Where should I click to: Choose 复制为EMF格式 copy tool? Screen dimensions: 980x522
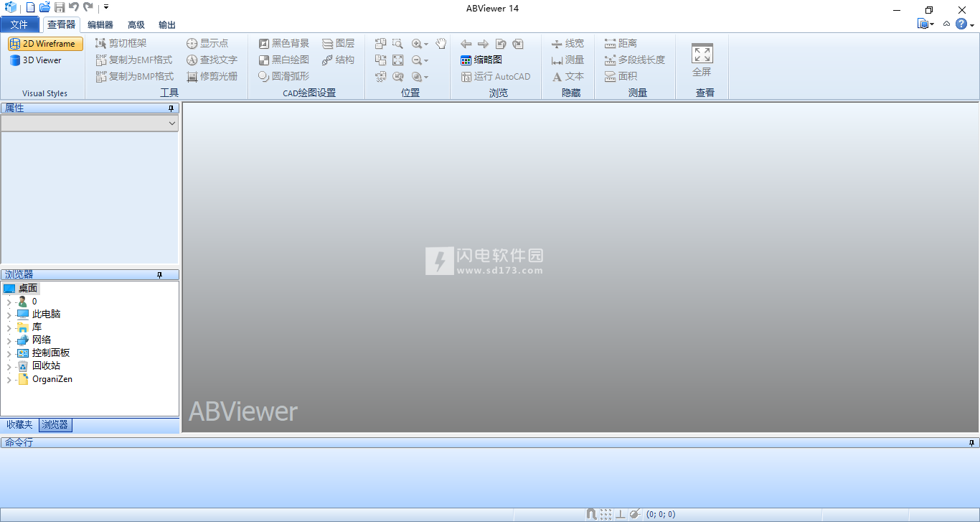tap(134, 60)
